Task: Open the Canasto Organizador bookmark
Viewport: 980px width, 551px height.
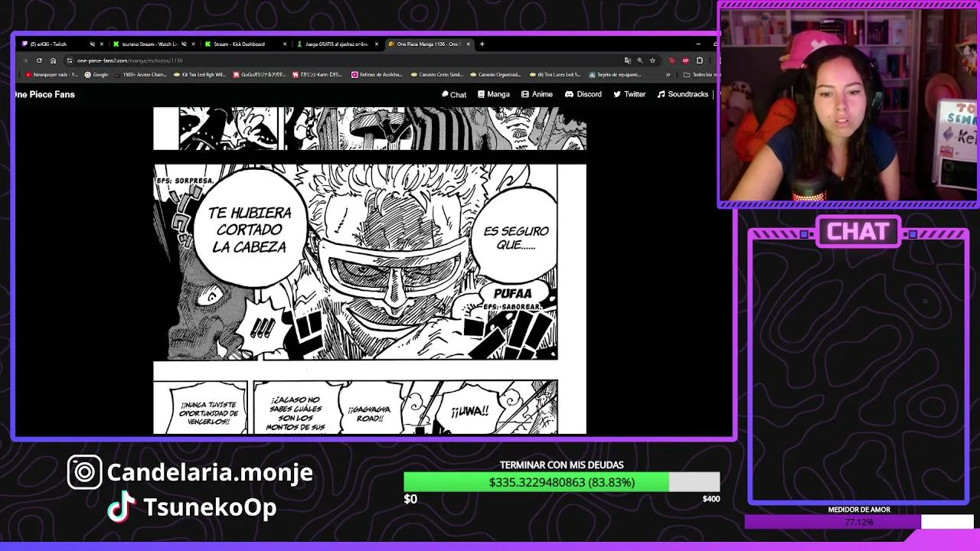Action: [495, 75]
